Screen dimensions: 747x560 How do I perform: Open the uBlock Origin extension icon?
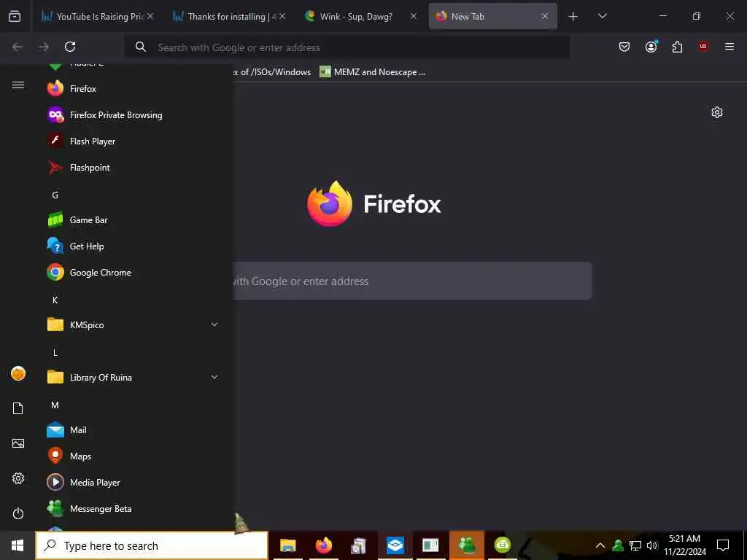(x=703, y=47)
